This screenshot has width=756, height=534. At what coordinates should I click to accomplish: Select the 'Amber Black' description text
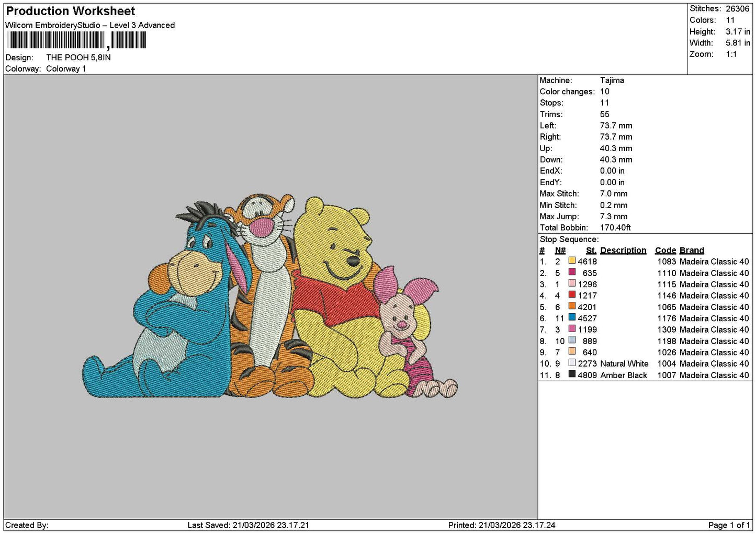[624, 375]
